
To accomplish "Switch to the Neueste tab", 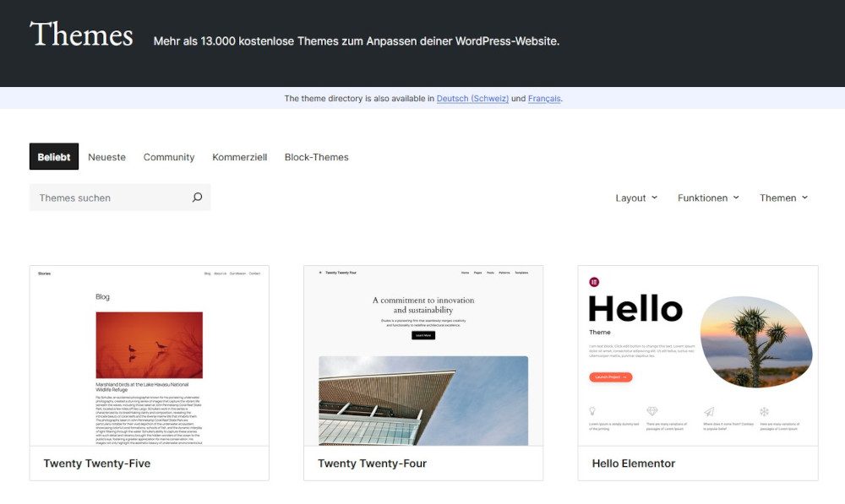I will click(x=106, y=157).
